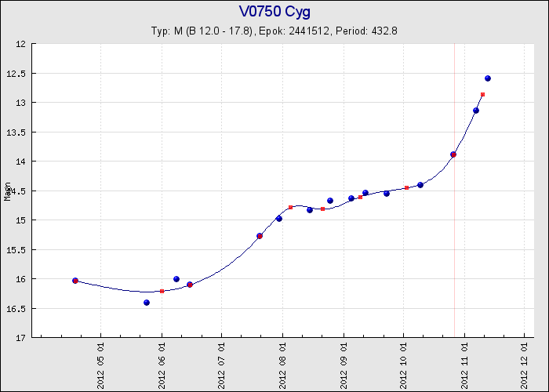
Task: Select the 2012 12 01 date label
Action: click(x=524, y=366)
